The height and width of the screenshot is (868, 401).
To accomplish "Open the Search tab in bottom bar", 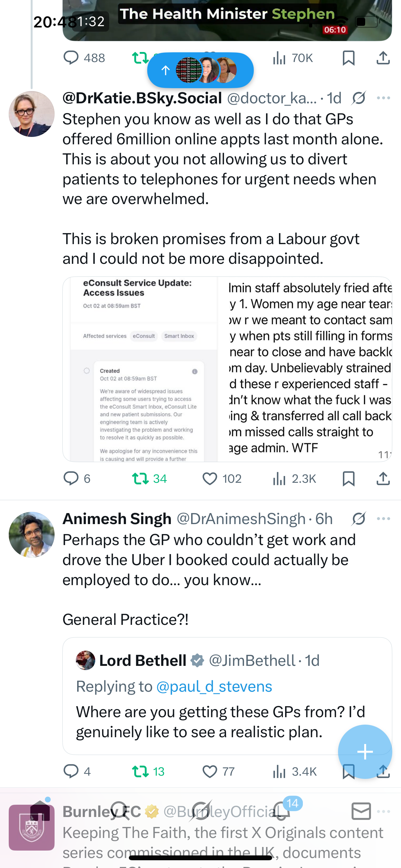I will click(120, 811).
